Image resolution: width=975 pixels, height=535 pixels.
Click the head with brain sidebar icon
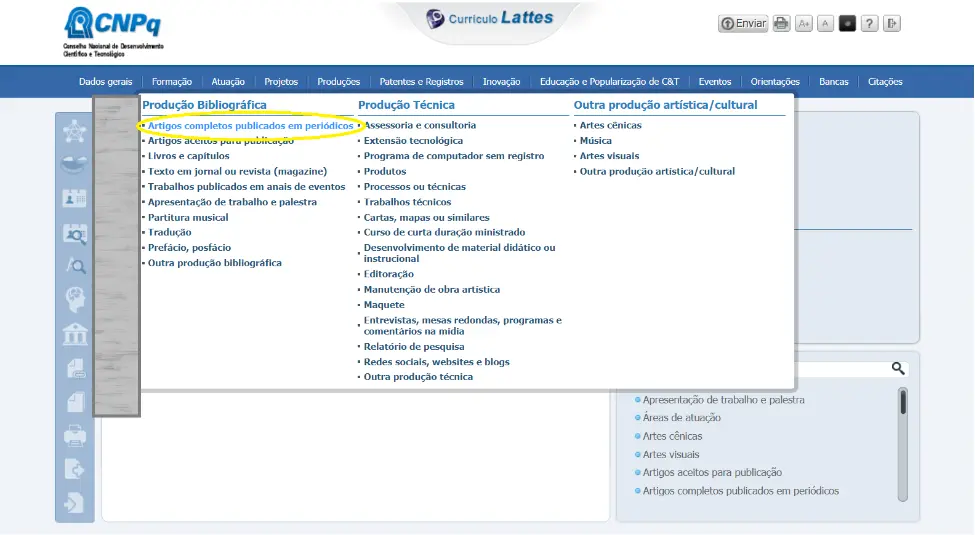tap(75, 299)
